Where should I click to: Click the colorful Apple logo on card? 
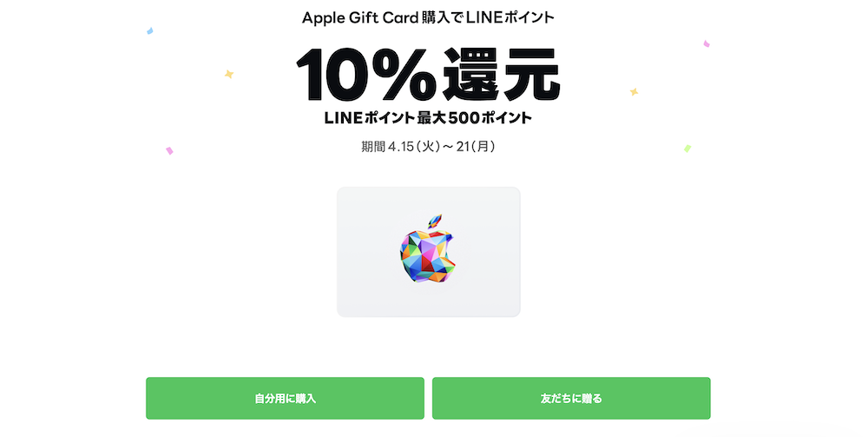428,248
